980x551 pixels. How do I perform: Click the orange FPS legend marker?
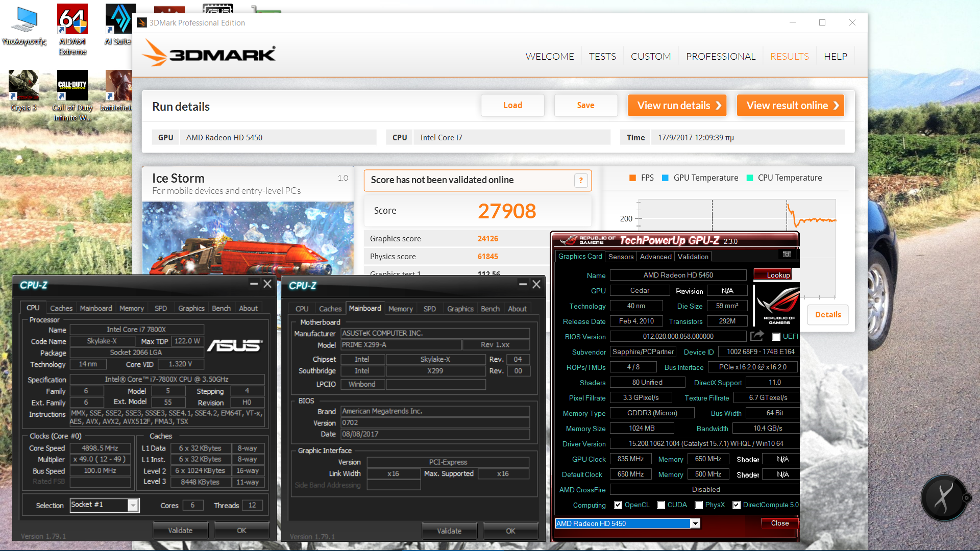[x=632, y=178]
